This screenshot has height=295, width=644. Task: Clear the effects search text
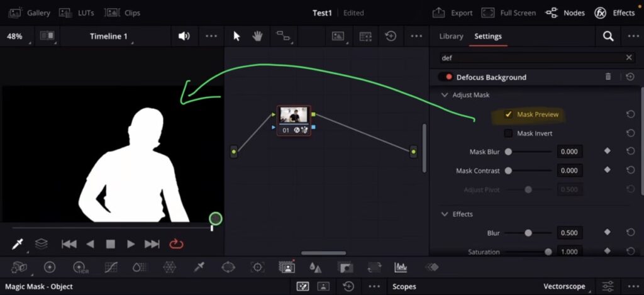(629, 57)
